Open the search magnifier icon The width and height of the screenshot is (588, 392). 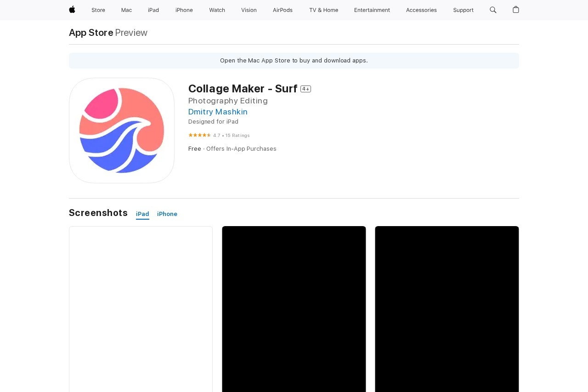(493, 10)
